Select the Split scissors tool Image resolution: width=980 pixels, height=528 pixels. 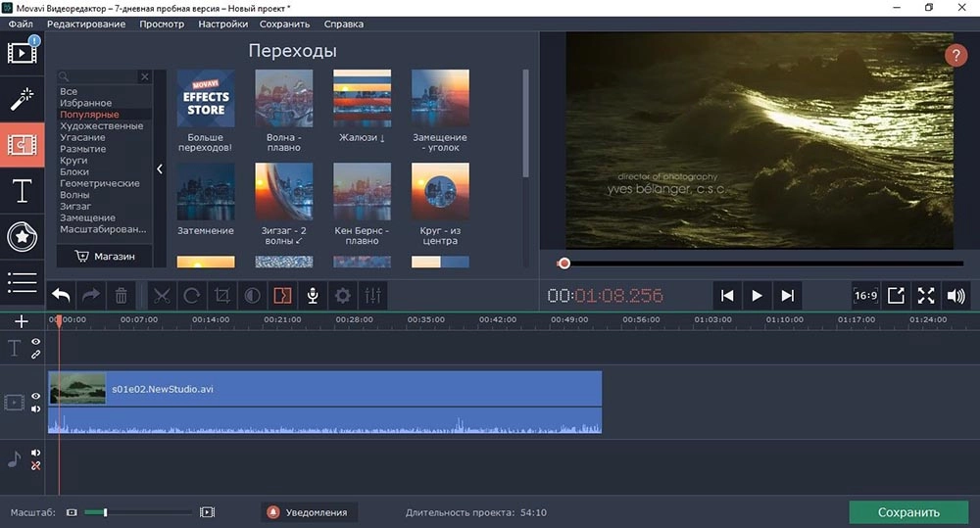[x=162, y=295]
